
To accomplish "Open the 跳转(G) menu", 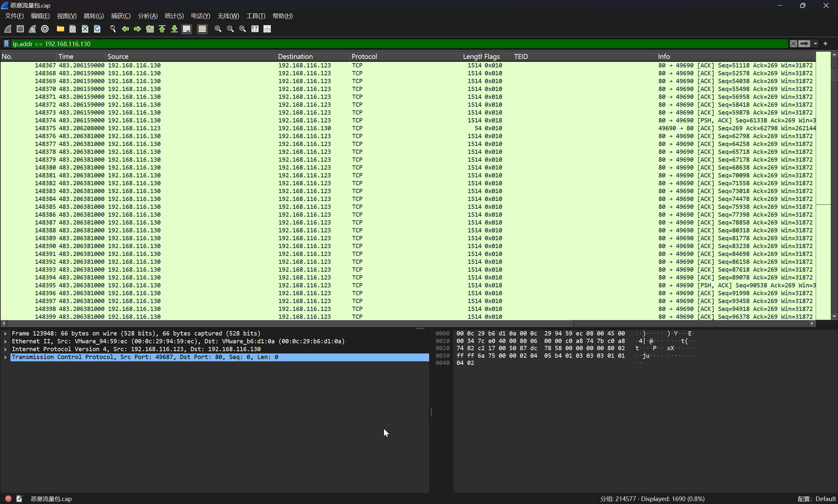I will [94, 16].
